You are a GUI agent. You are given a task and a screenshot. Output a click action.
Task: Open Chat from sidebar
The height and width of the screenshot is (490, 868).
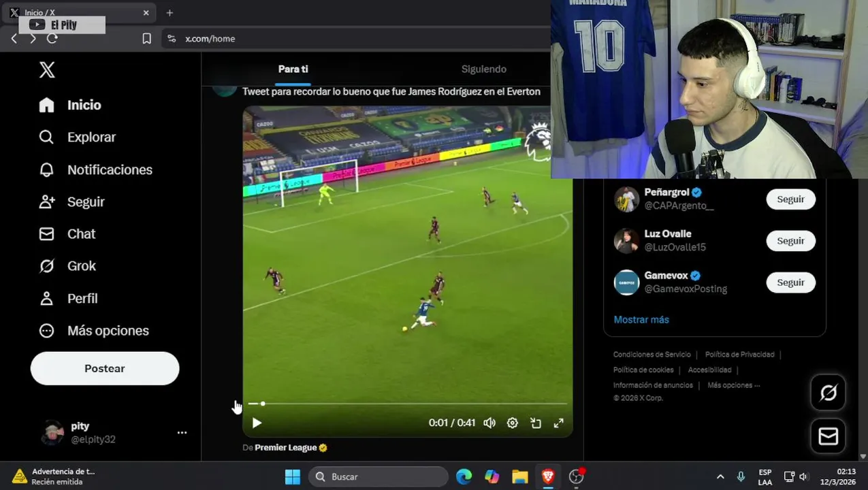67,233
